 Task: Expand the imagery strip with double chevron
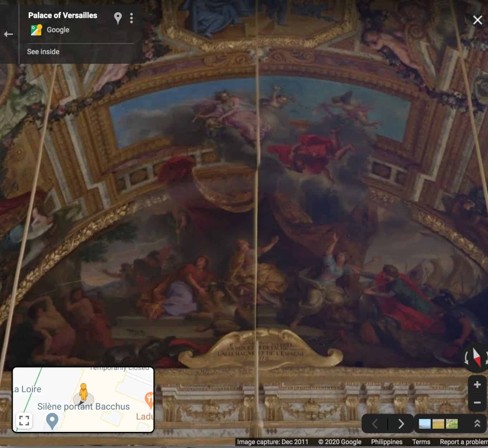(x=477, y=424)
